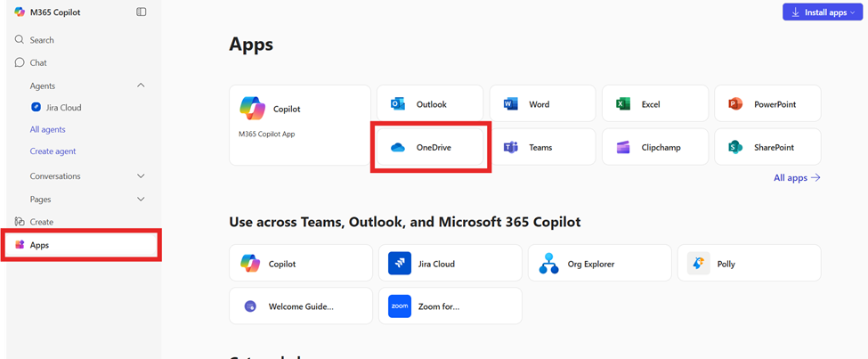Viewport: 868px width, 359px height.
Task: Open Chat in the left sidebar
Action: click(x=37, y=63)
